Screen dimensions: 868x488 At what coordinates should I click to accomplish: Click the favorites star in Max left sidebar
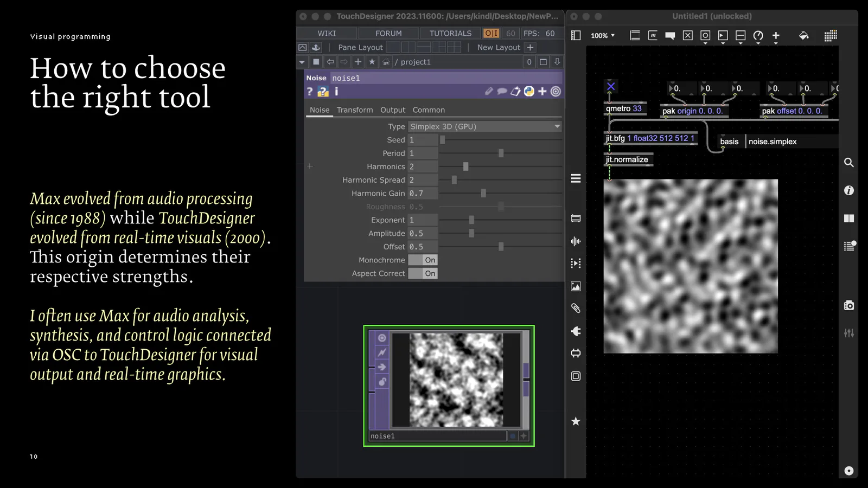pyautogui.click(x=576, y=421)
